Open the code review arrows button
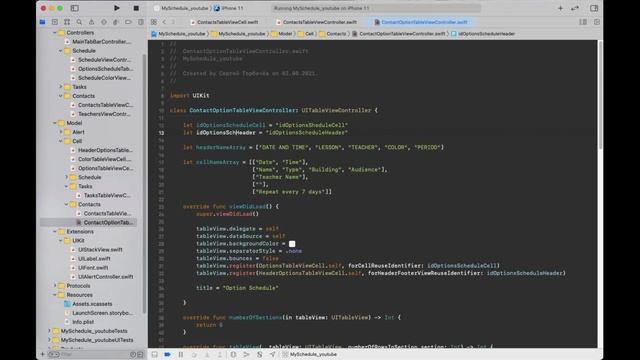Screen dimensions: 640x360 (575, 8)
